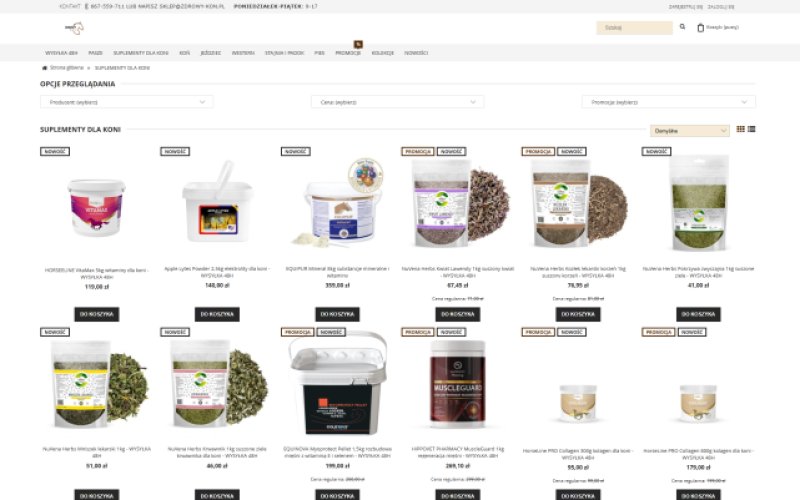Open Equinova Myoprotect Pellet bucket image
The height and width of the screenshot is (500, 800).
tap(337, 383)
